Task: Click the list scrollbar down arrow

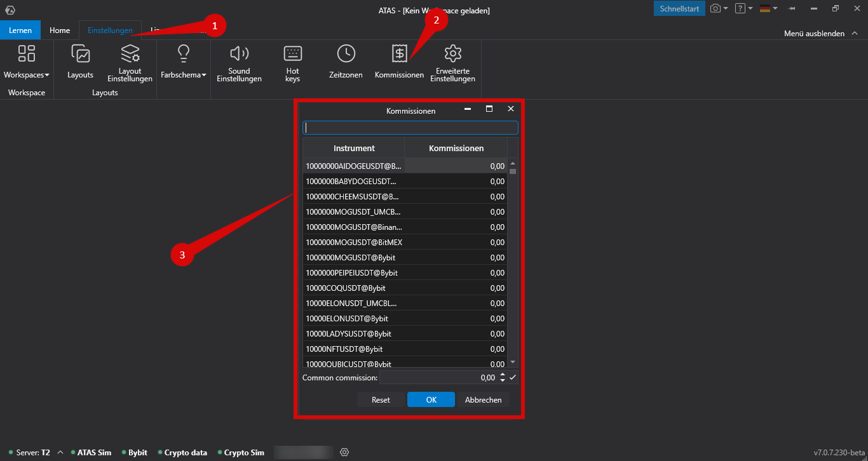Action: point(513,362)
